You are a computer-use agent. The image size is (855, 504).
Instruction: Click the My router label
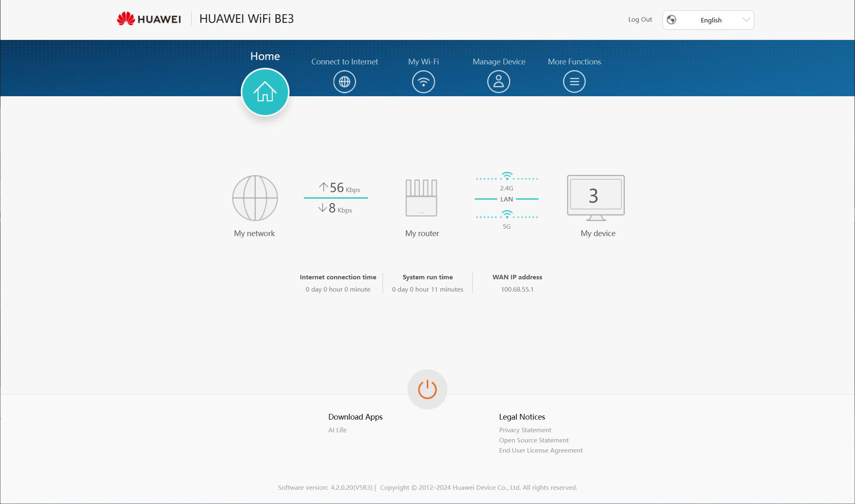click(x=422, y=233)
